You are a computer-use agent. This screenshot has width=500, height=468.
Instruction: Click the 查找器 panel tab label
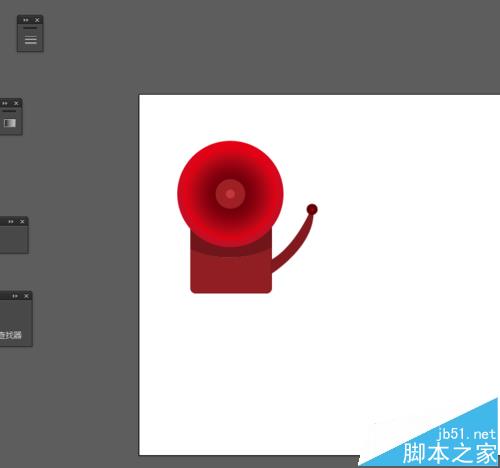point(11,335)
